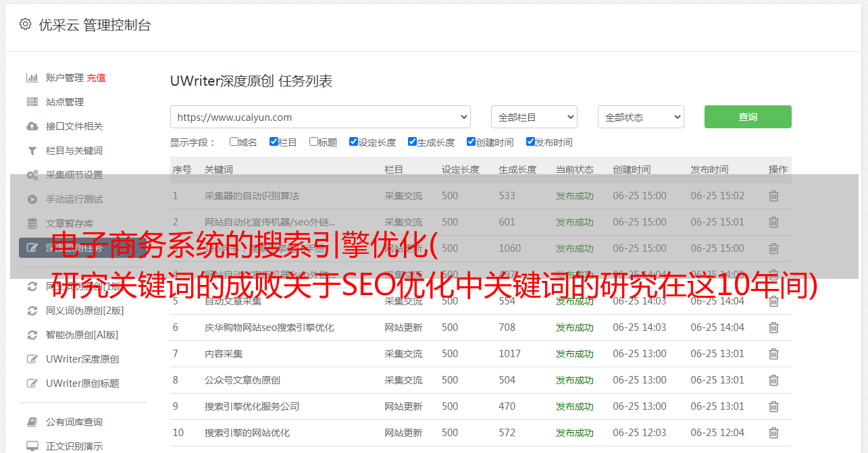Click keyword 内容采集 in row 7
This screenshot has height=453, width=868.
point(224,354)
